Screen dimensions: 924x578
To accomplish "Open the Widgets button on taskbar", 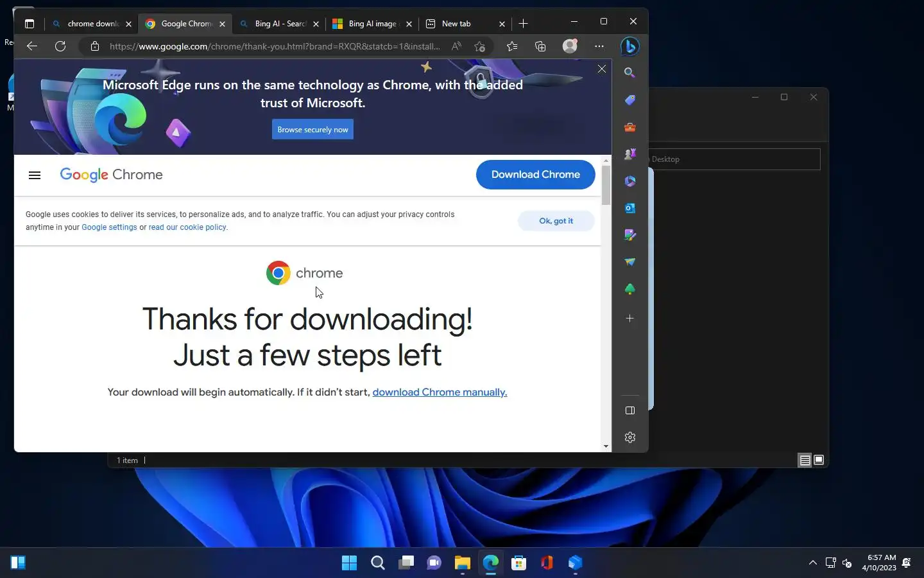I will (x=18, y=563).
